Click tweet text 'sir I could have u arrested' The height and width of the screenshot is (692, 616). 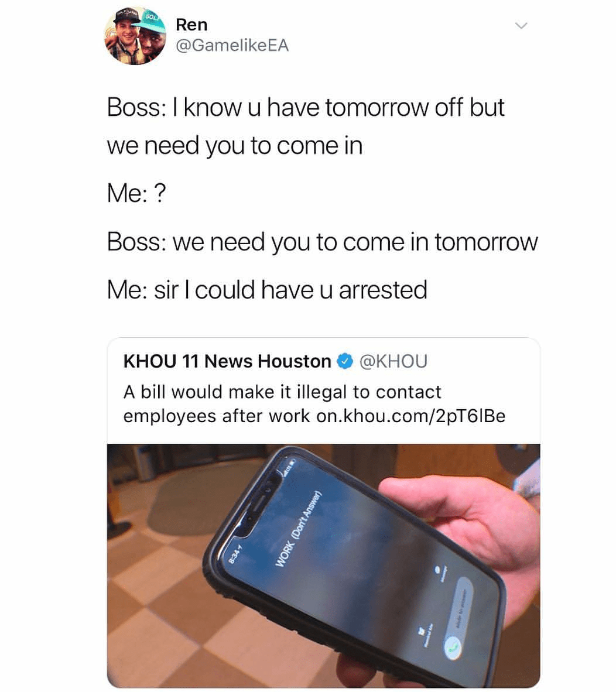click(x=290, y=290)
